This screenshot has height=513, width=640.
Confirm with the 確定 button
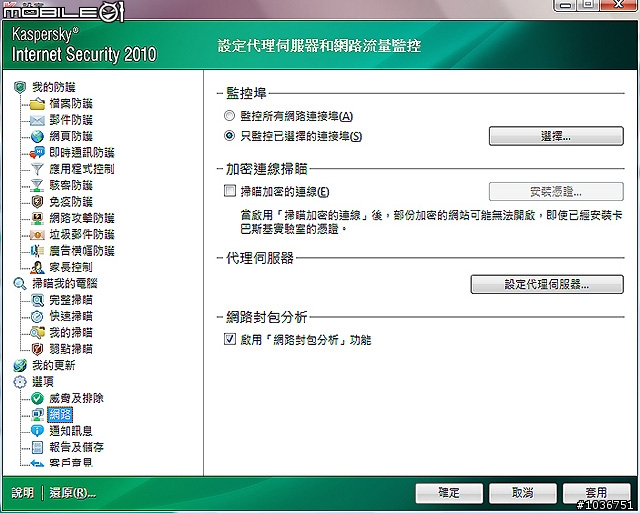449,493
